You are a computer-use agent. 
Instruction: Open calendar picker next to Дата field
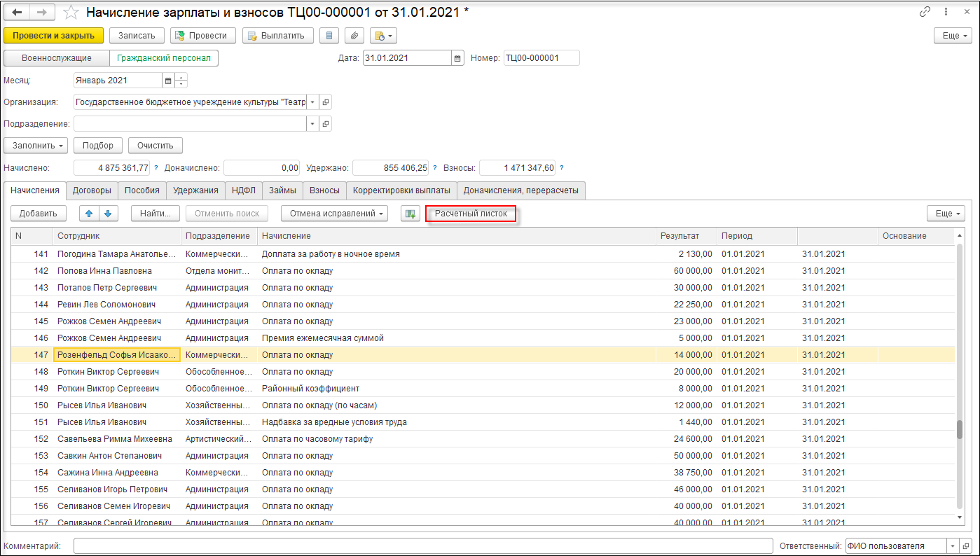(x=457, y=58)
